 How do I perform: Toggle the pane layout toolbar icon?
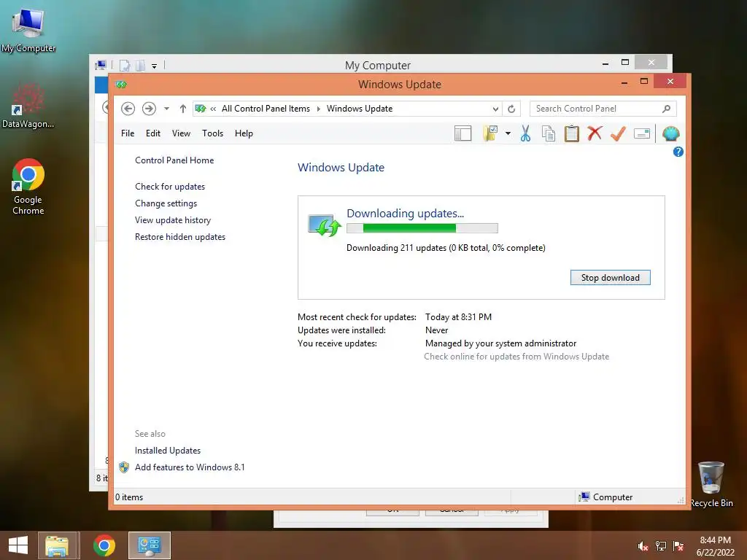pyautogui.click(x=462, y=134)
